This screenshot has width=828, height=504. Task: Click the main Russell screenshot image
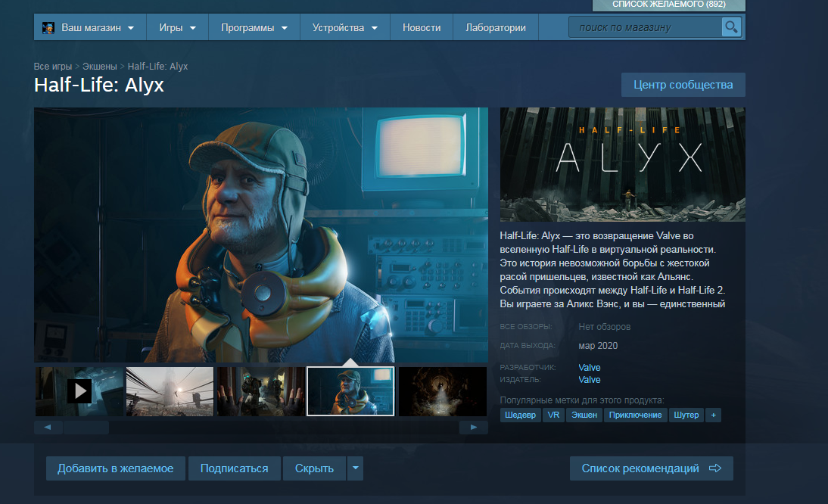261,235
